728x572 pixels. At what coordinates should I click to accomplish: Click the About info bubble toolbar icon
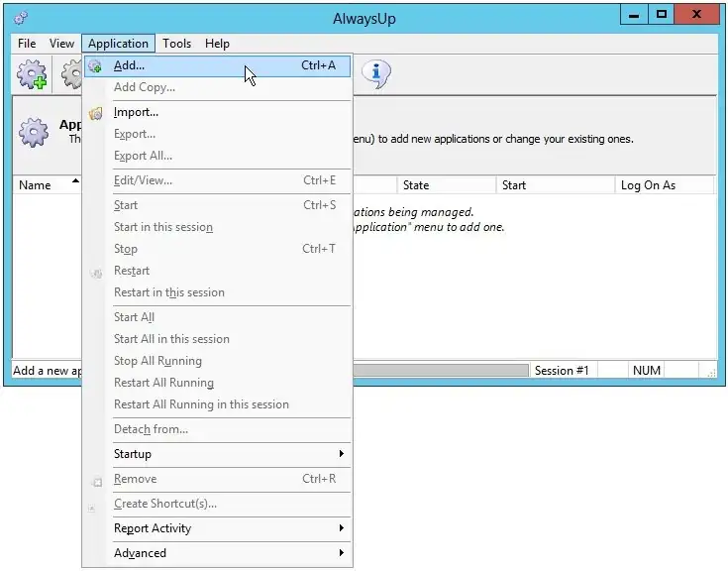point(375,74)
